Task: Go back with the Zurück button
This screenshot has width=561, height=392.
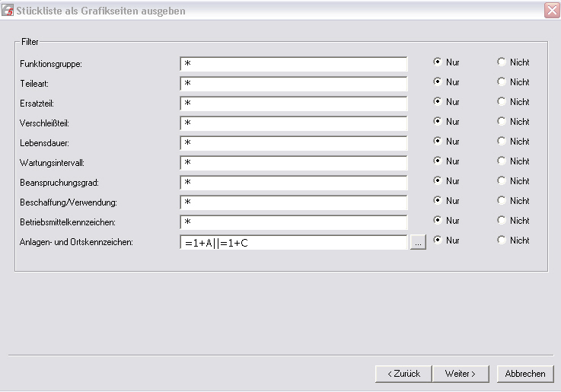Action: [403, 374]
